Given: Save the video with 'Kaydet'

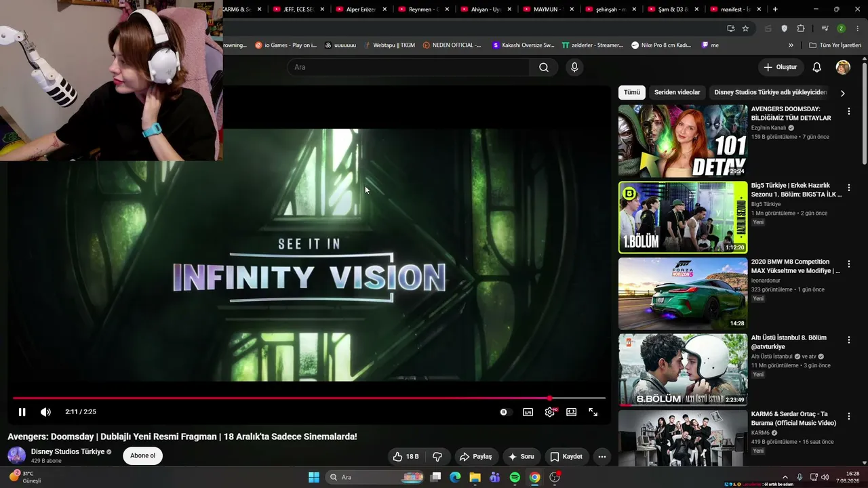Looking at the screenshot, I should [x=566, y=457].
